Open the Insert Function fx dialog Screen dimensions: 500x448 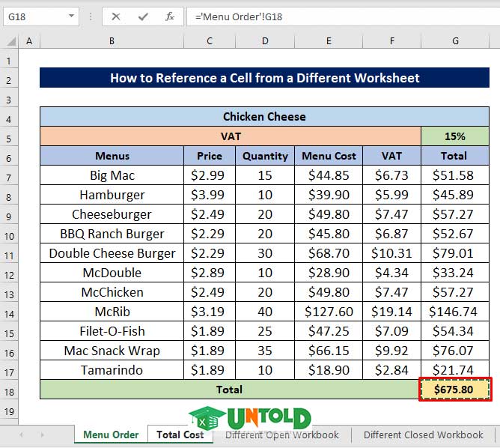coord(170,16)
